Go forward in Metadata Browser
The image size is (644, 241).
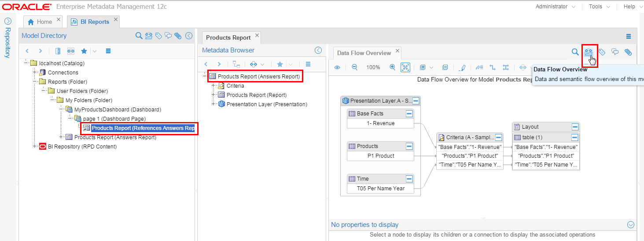(219, 64)
